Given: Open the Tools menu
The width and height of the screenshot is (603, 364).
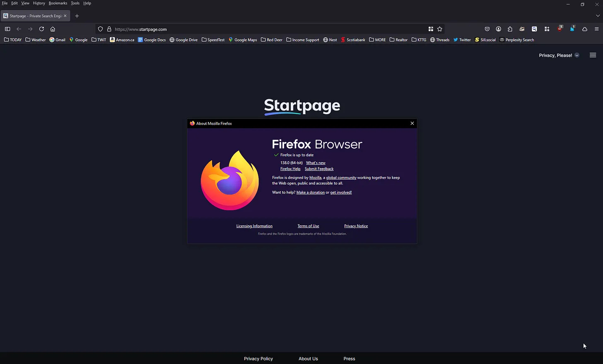Looking at the screenshot, I should tap(75, 3).
